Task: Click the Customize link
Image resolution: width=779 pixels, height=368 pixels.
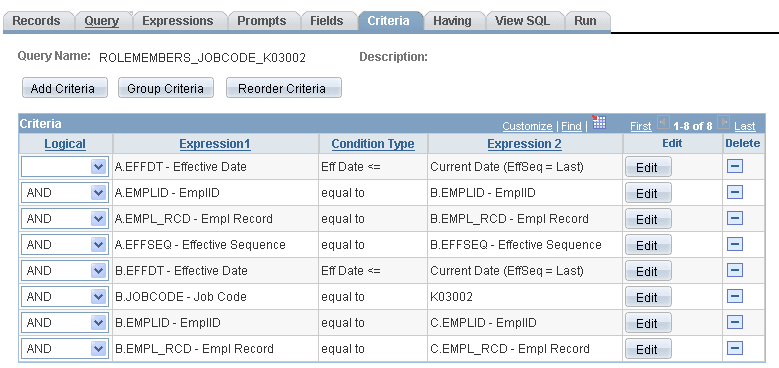Action: (527, 126)
